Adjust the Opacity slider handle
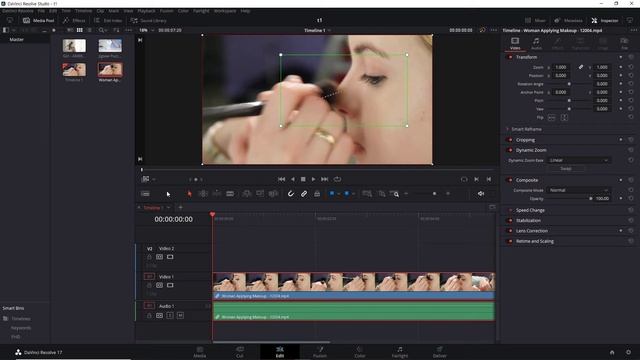The width and height of the screenshot is (640, 360). click(590, 199)
